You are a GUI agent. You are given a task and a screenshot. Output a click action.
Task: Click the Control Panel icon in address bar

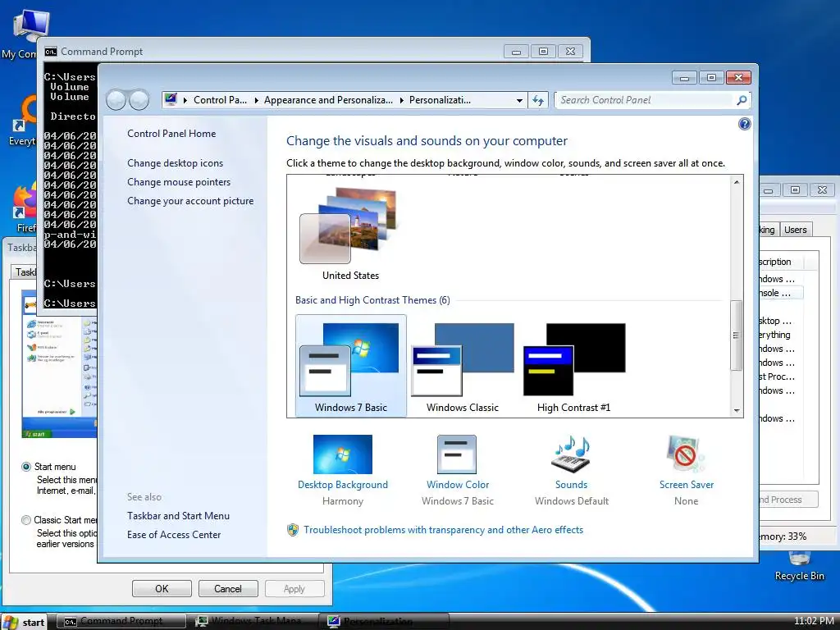pyautogui.click(x=171, y=99)
